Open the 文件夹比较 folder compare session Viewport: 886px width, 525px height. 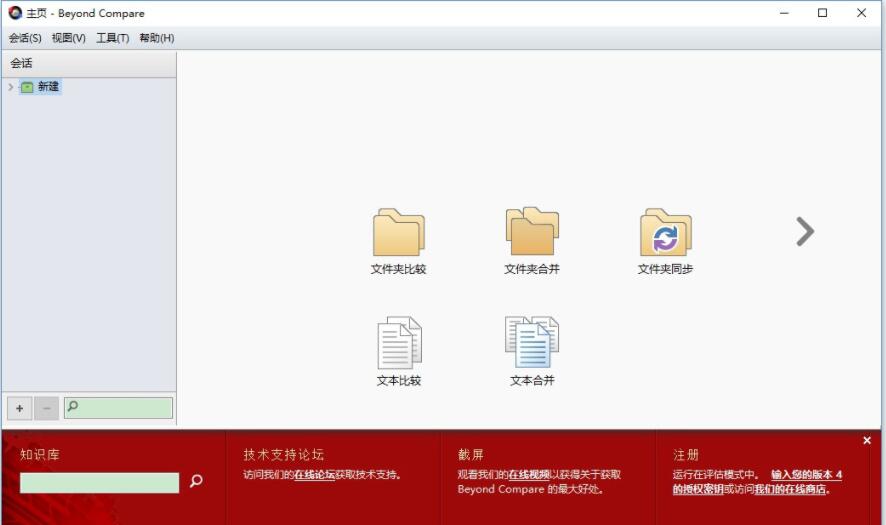pyautogui.click(x=398, y=241)
